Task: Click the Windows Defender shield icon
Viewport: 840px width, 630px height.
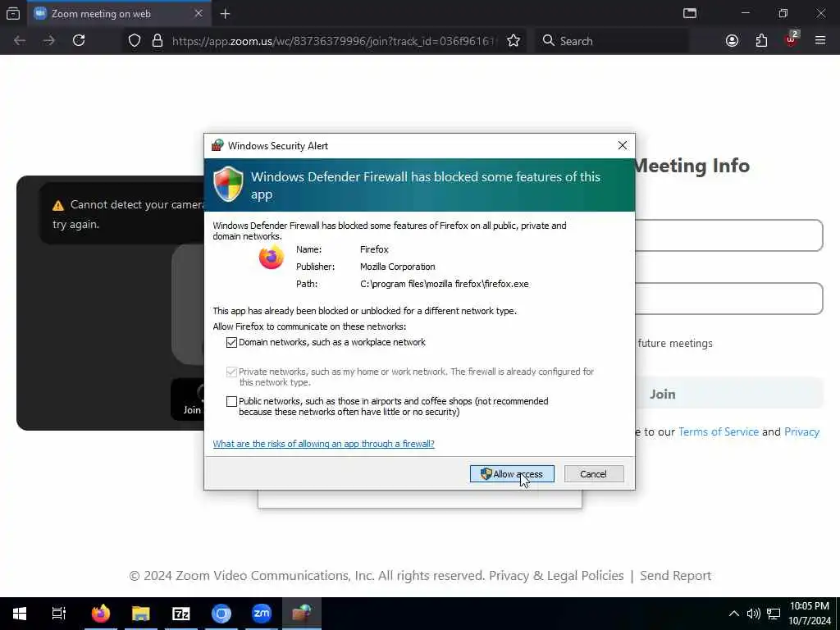Action: pyautogui.click(x=229, y=184)
